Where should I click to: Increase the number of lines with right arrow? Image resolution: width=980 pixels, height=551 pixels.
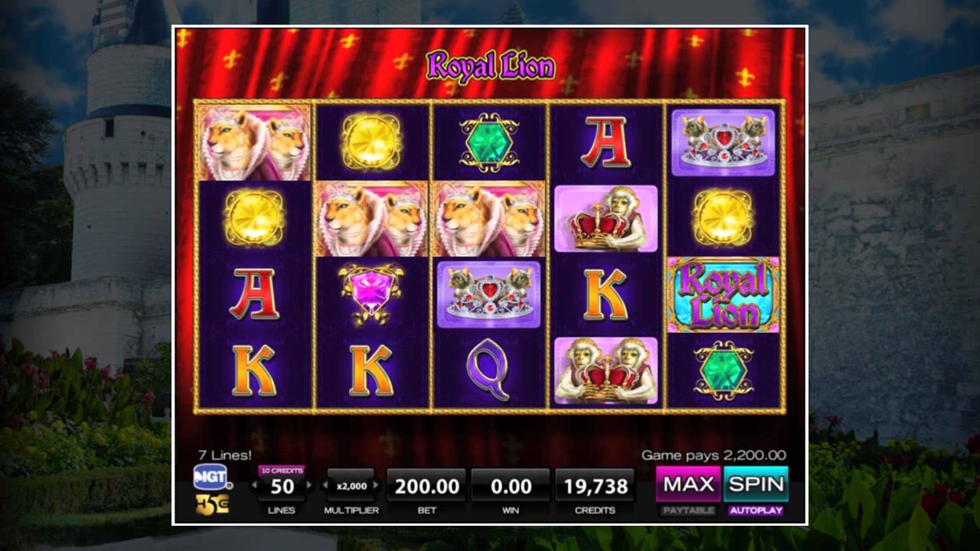(309, 485)
